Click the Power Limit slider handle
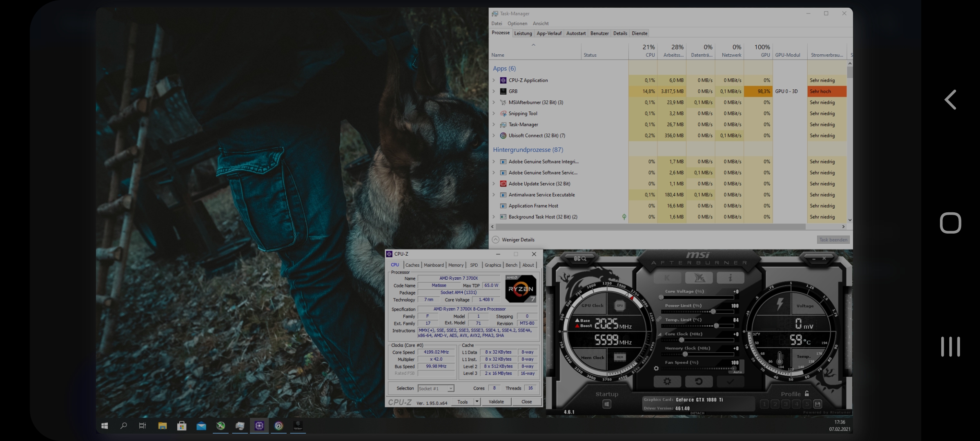 pos(713,312)
